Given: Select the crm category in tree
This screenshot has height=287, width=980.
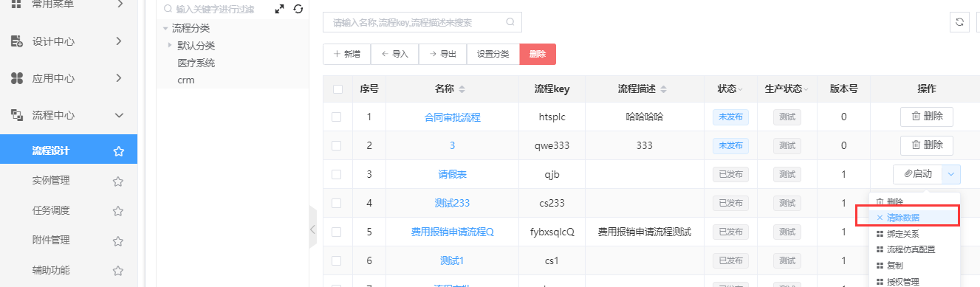Looking at the screenshot, I should coord(185,80).
